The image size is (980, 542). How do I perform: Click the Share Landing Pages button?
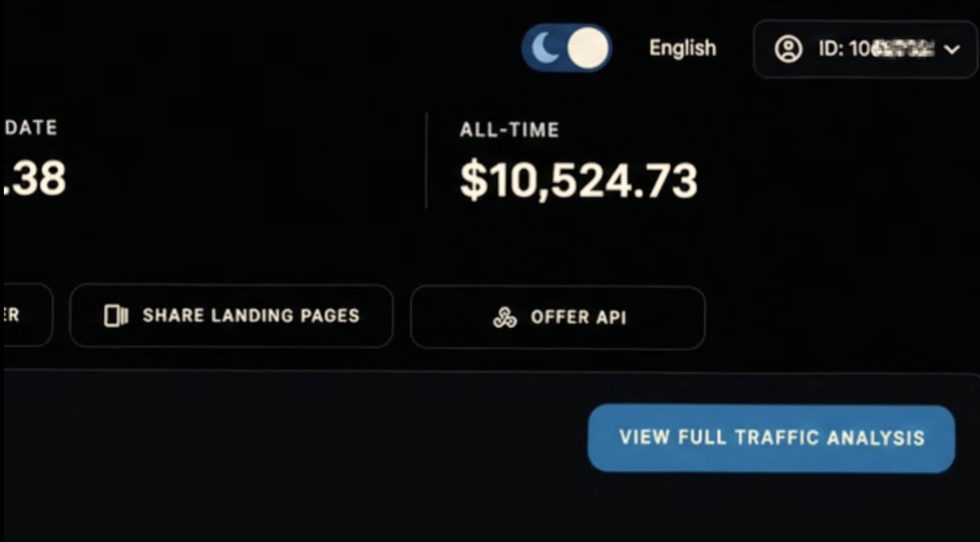point(232,316)
